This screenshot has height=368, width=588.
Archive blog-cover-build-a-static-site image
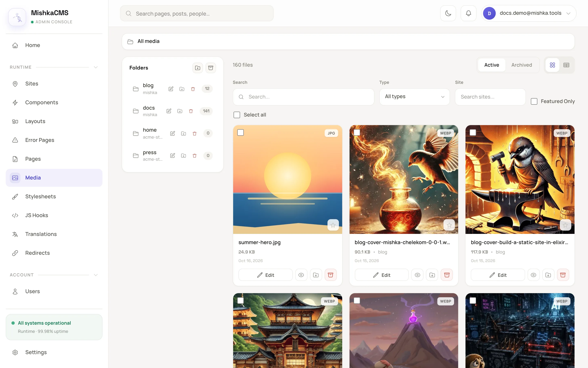coord(563,275)
